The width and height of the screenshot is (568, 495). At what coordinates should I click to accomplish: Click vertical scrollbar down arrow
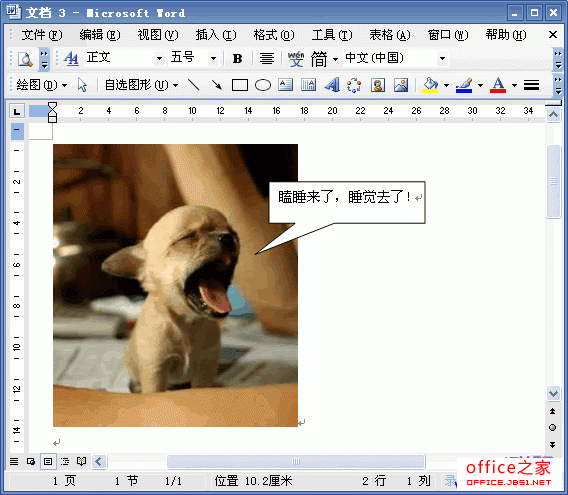click(553, 394)
